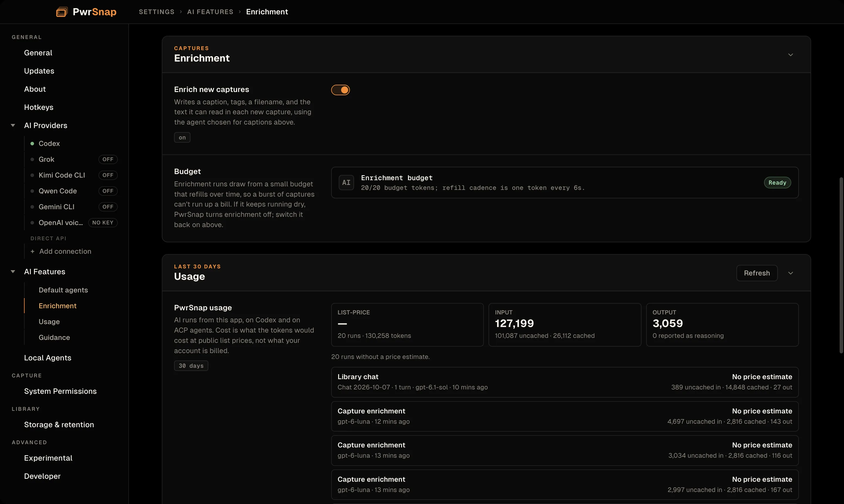Click the '30 days' tag
Image resolution: width=844 pixels, height=504 pixels.
pos(191,366)
